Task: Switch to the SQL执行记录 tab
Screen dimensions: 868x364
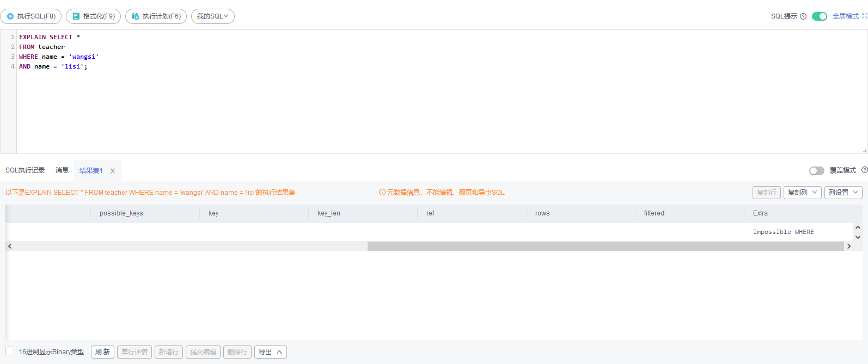Action: (25, 170)
